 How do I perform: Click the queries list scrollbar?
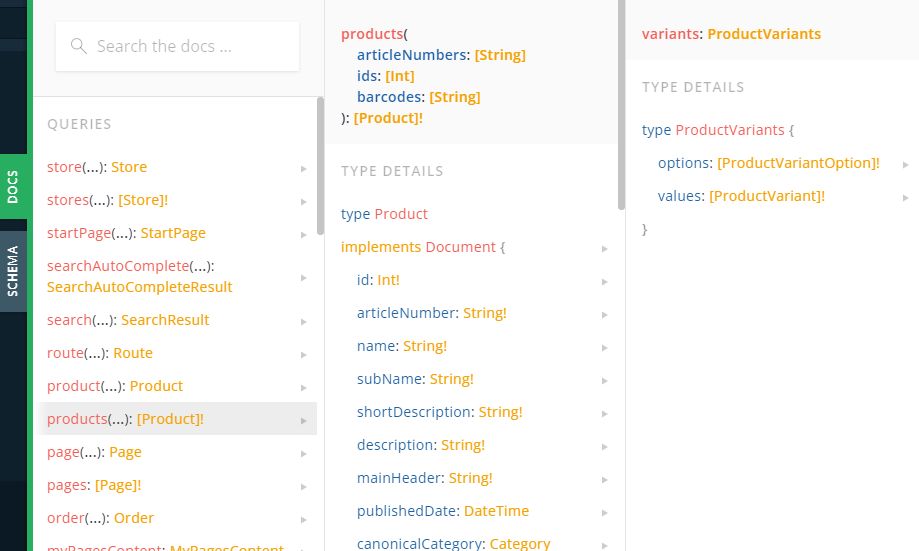(x=320, y=166)
